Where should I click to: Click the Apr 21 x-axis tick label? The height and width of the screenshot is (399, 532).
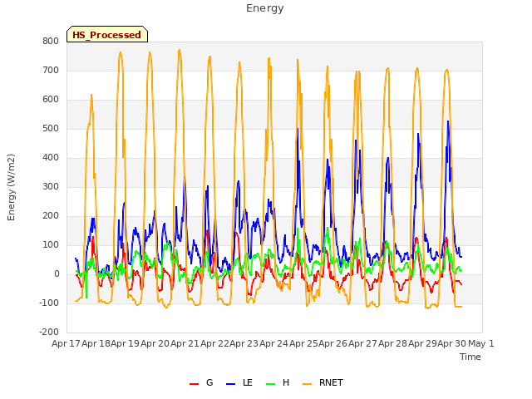(x=185, y=343)
